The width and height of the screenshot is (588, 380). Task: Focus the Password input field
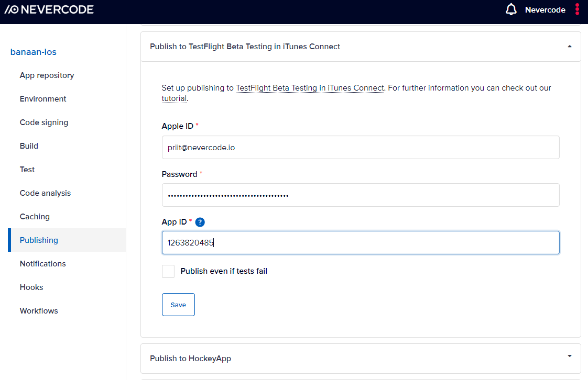[x=361, y=195]
